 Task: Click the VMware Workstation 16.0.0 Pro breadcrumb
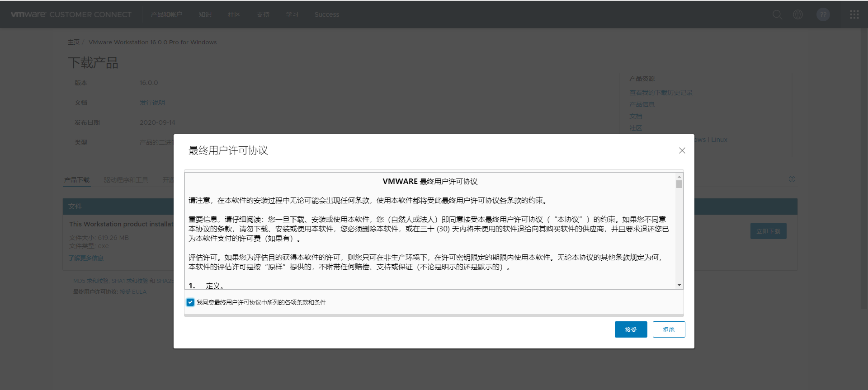pyautogui.click(x=153, y=42)
